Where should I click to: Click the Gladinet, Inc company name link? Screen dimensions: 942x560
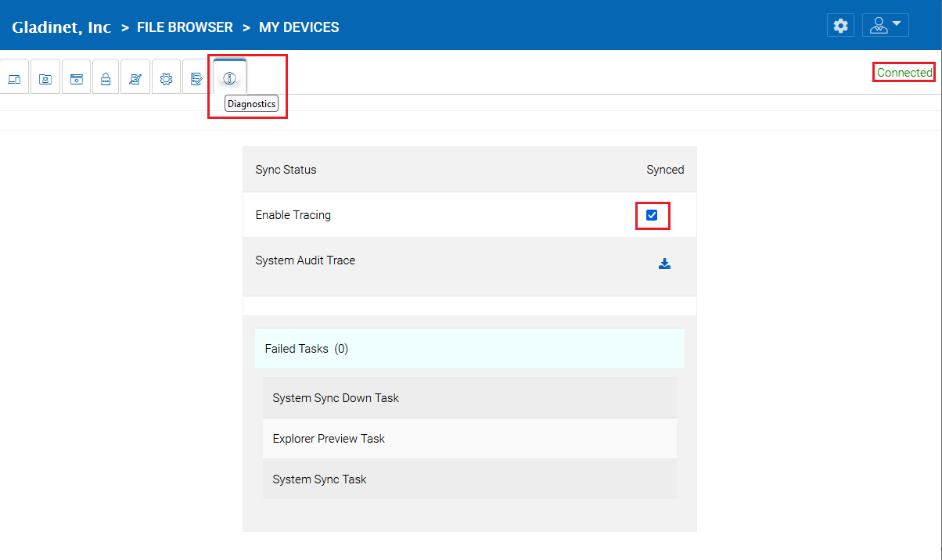point(61,26)
